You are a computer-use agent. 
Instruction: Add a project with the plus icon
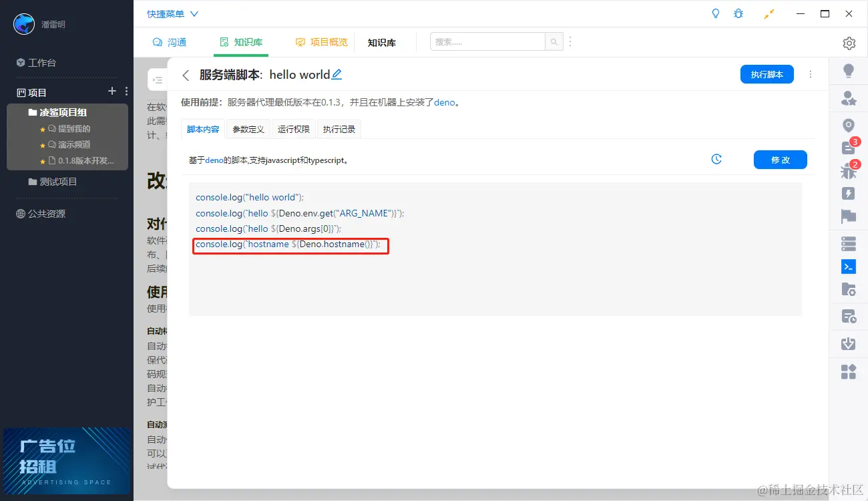click(x=112, y=92)
